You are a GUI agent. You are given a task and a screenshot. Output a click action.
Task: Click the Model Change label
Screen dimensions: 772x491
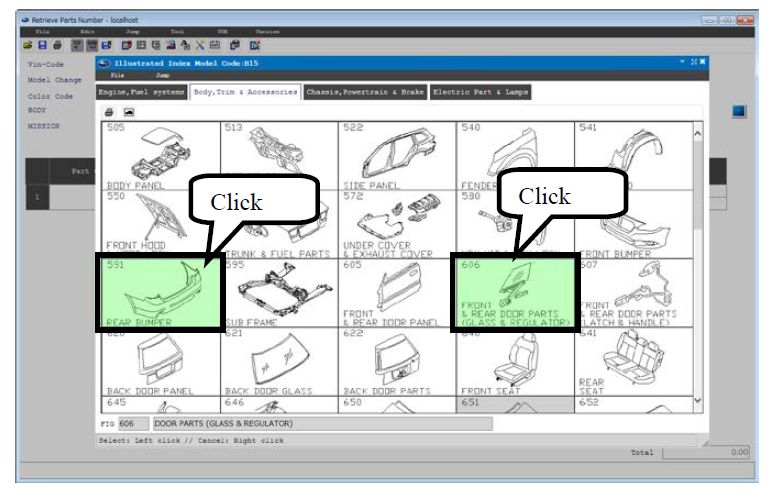[55, 80]
